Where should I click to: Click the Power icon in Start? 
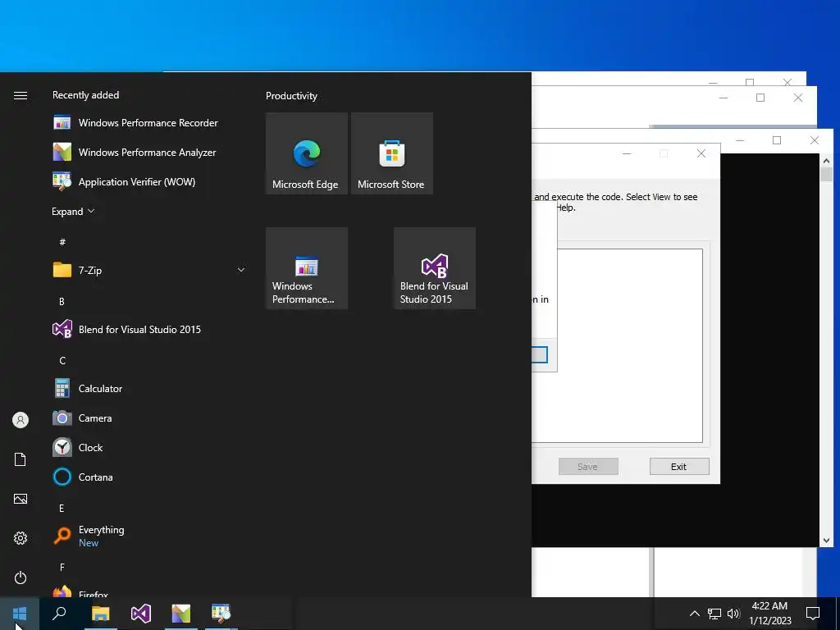(x=21, y=577)
